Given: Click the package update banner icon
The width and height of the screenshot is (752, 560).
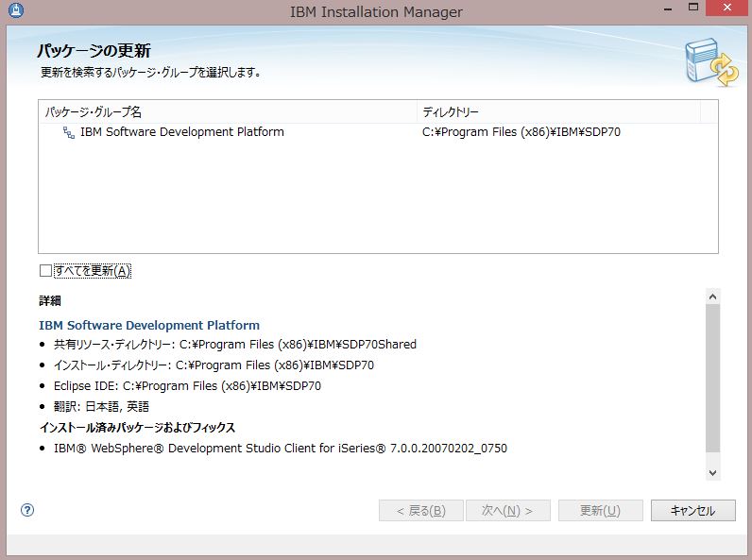Looking at the screenshot, I should (711, 62).
